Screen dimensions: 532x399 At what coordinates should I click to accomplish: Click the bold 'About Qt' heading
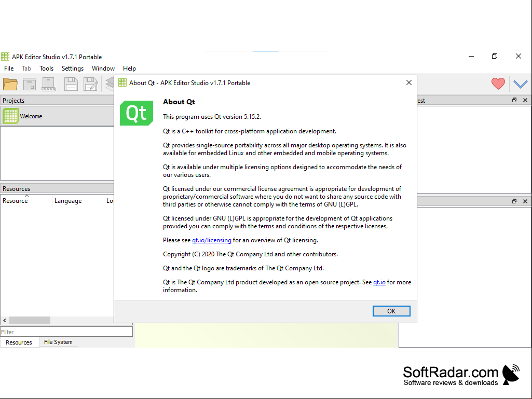point(179,102)
